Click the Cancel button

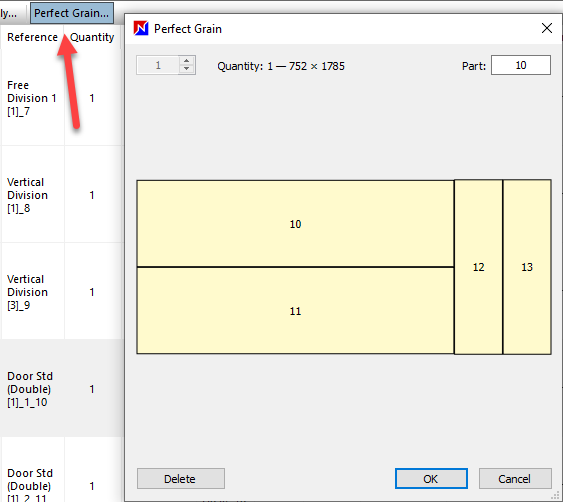[x=515, y=479]
